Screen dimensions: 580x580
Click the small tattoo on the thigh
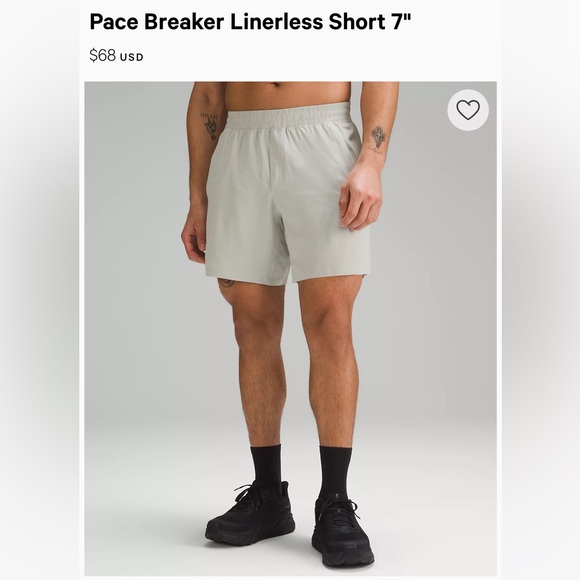tap(226, 283)
